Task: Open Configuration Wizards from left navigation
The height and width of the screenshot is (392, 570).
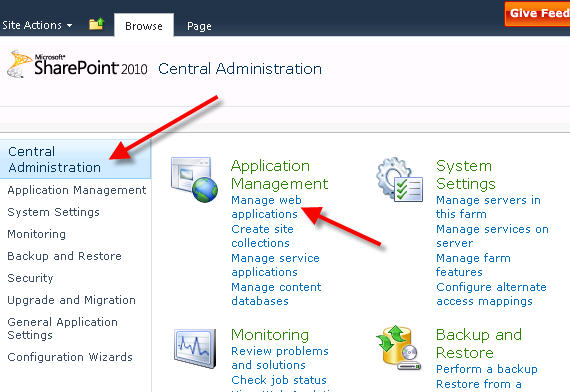Action: 70,357
